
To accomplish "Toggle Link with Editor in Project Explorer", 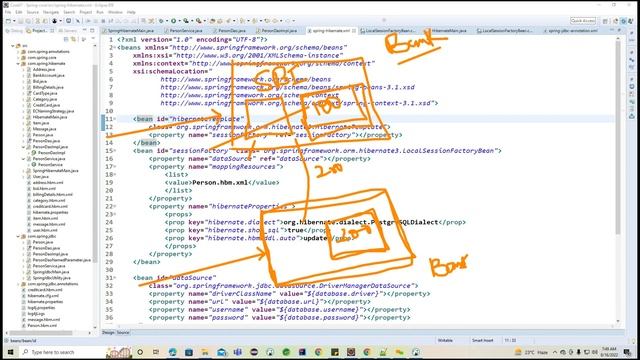I will (73, 39).
